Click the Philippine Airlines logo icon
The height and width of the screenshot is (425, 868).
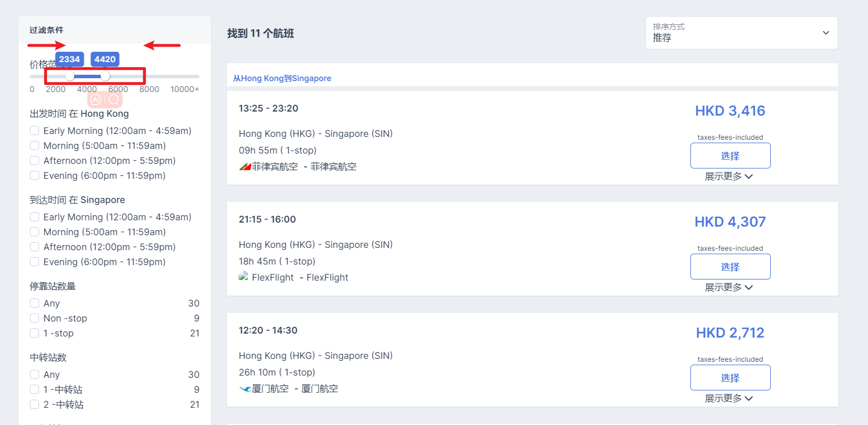[245, 167]
